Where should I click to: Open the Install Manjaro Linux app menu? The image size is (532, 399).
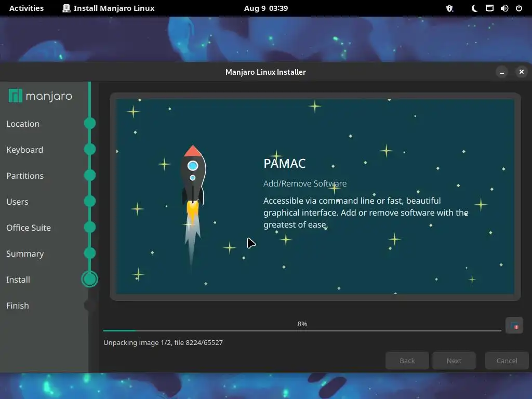(109, 8)
